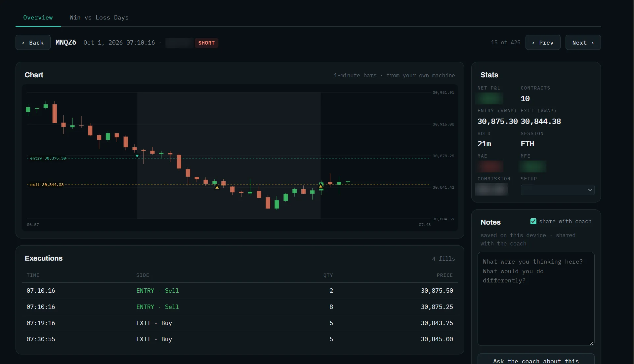Click the blurred MFE value
This screenshot has height=364, width=634.
pyautogui.click(x=532, y=166)
